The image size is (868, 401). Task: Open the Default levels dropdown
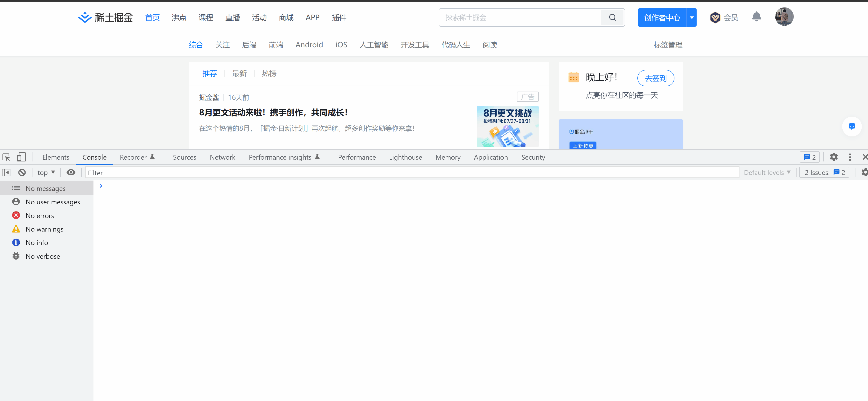(x=767, y=173)
